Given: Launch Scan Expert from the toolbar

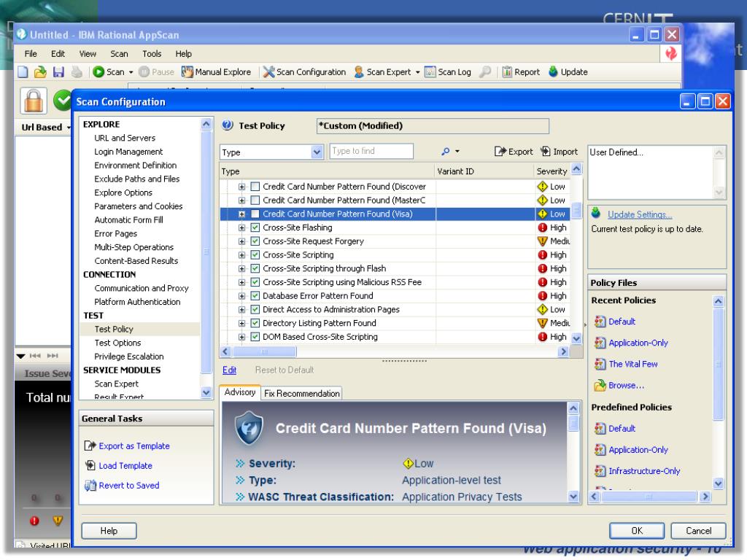Looking at the screenshot, I should [382, 72].
